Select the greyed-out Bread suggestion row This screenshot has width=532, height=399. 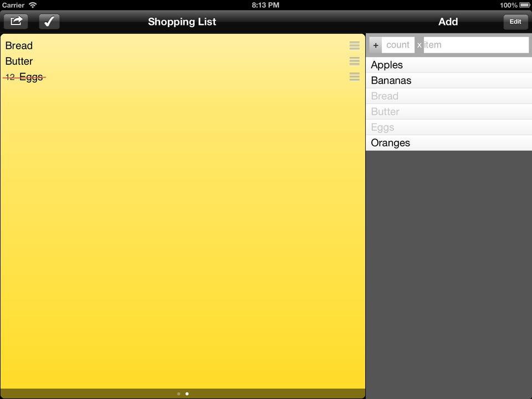click(449, 96)
